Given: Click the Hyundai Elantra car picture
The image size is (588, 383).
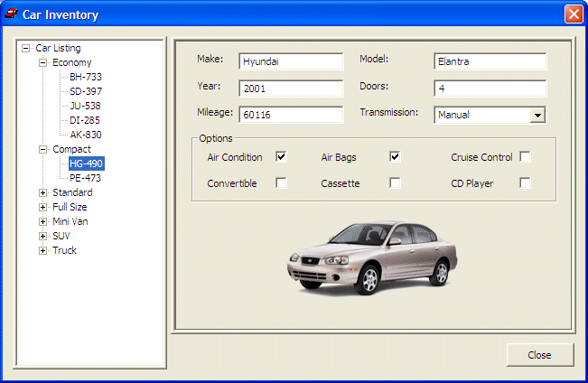Looking at the screenshot, I should coord(372,257).
